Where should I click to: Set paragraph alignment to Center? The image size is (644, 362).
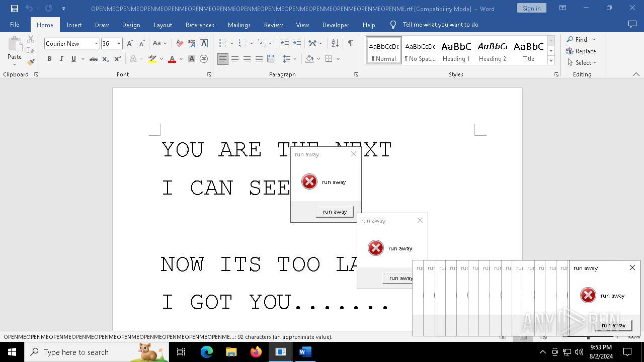click(x=235, y=59)
